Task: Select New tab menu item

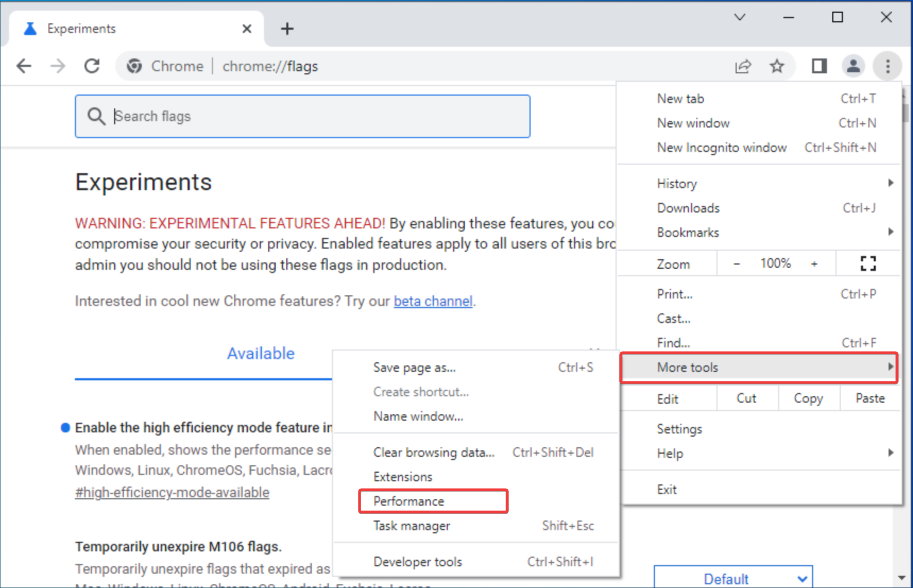Action: [x=760, y=99]
